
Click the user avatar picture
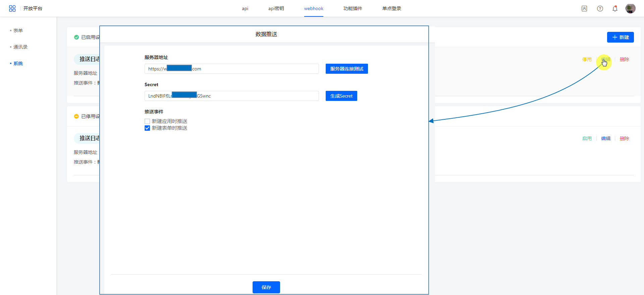point(630,8)
